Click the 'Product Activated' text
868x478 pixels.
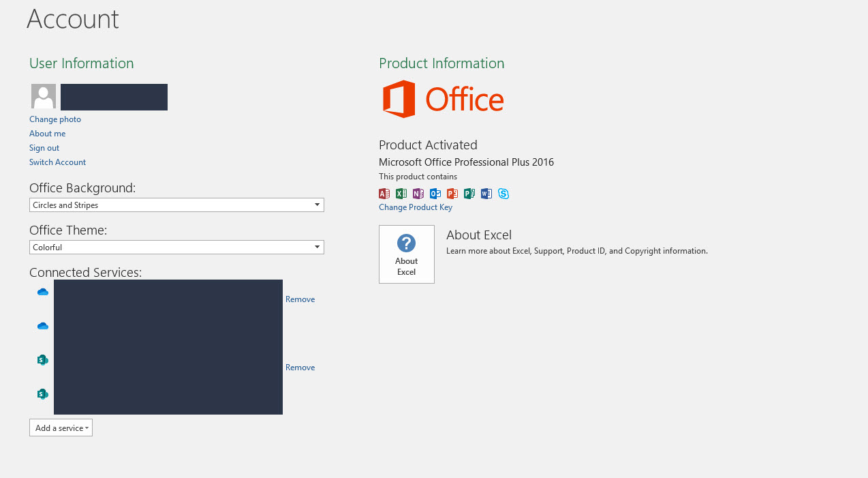pos(428,145)
